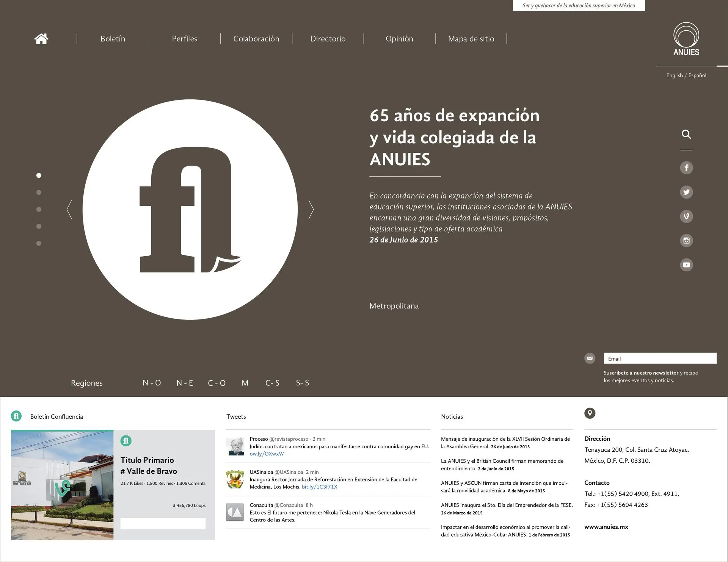Viewport: 728px width, 562px height.
Task: Focus the Email input field
Action: click(660, 358)
